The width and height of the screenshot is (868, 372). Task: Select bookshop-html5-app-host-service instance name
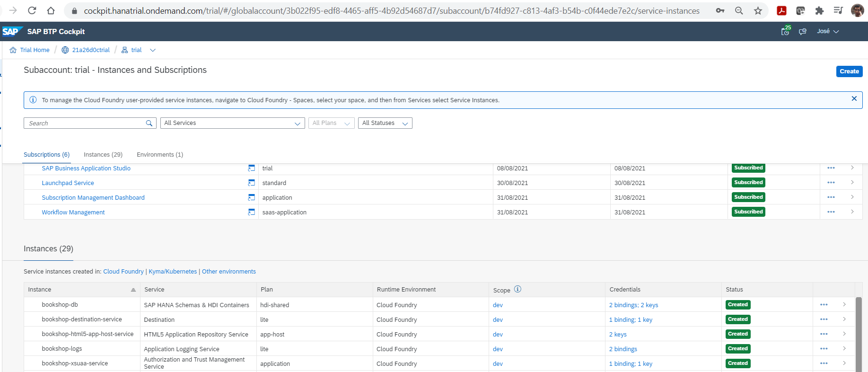coord(88,334)
